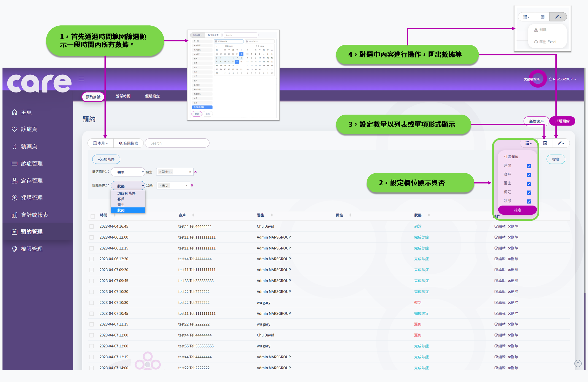Click the +添加條件 button
Image resolution: width=588 pixels, height=382 pixels.
point(106,159)
